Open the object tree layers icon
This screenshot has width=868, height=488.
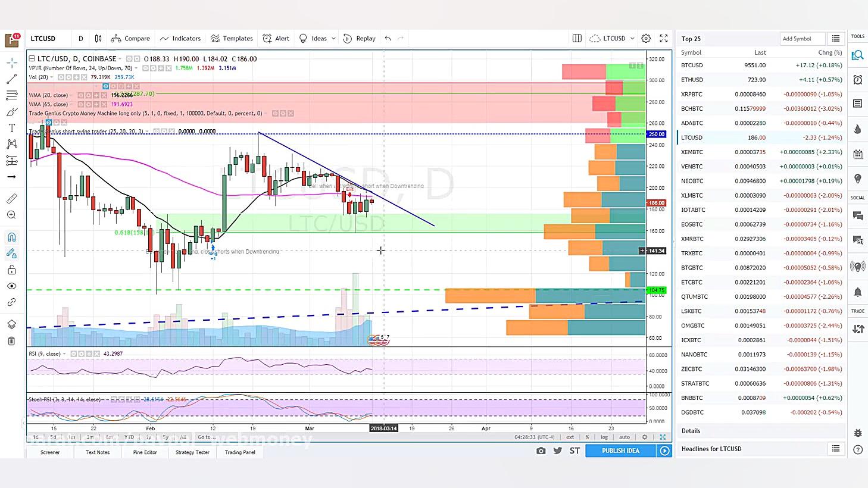(x=11, y=324)
